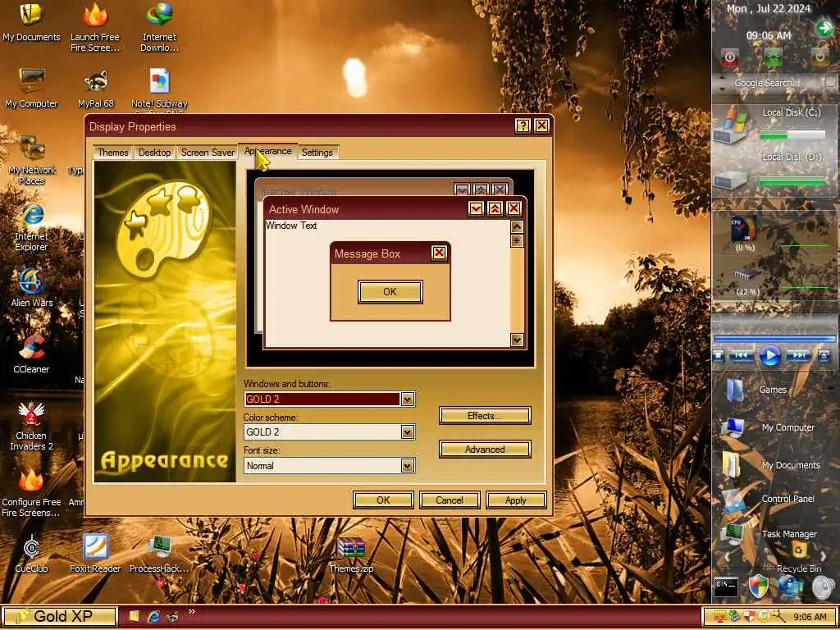This screenshot has width=840, height=630.
Task: Open My Computer desktop icon
Action: point(31,88)
